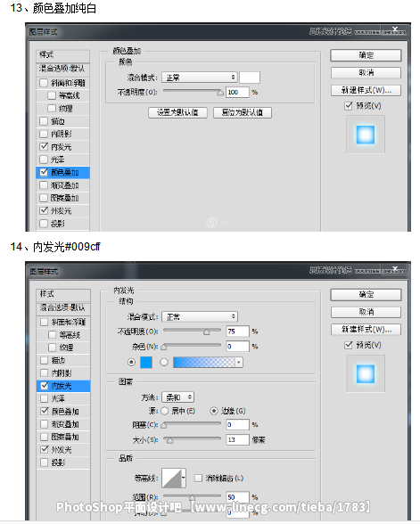Enable 描边 (Stroke) in top dialog style list
Image resolution: width=420 pixels, height=524 pixels.
tap(44, 121)
